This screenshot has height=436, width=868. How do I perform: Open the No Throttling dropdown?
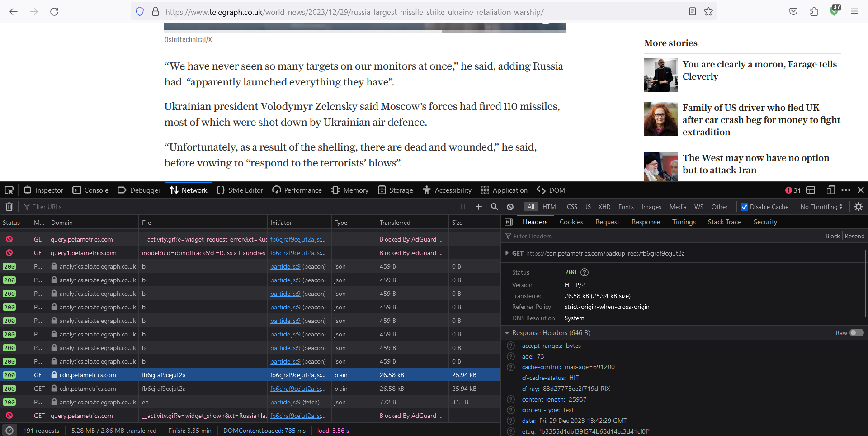[821, 207]
